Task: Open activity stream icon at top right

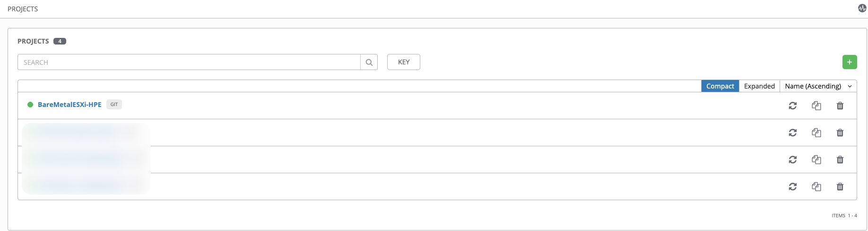Action: click(x=862, y=9)
